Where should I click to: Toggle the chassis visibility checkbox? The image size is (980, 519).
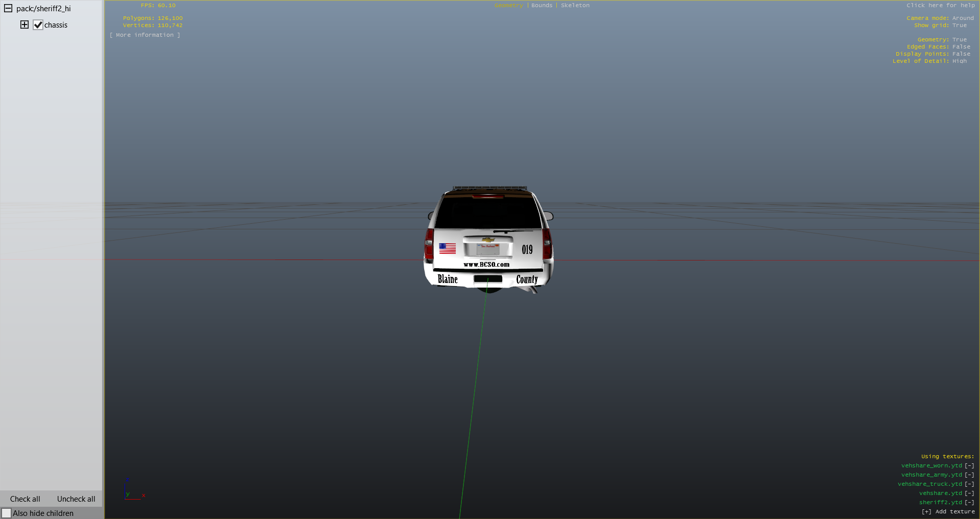(x=38, y=25)
